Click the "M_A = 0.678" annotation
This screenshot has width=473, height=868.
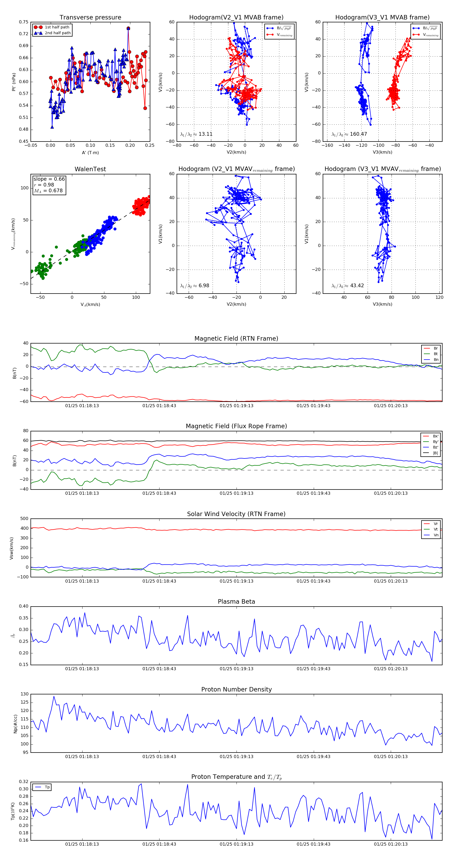[x=48, y=191]
